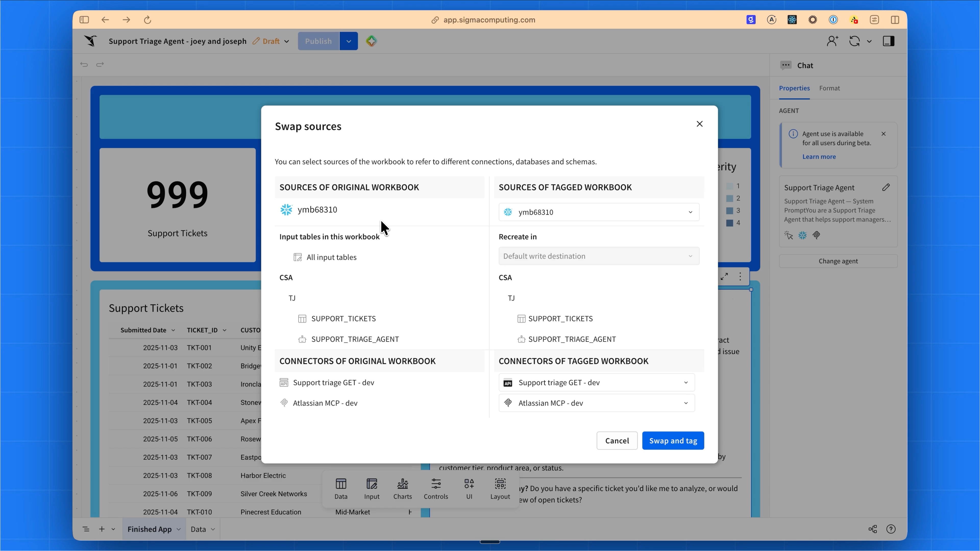Click the Publish button
The image size is (980, 551).
click(x=318, y=41)
